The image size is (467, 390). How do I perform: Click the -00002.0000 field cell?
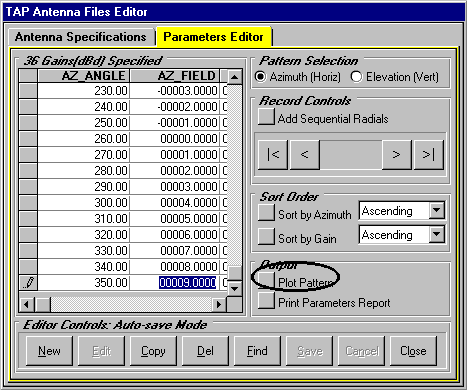click(175, 107)
